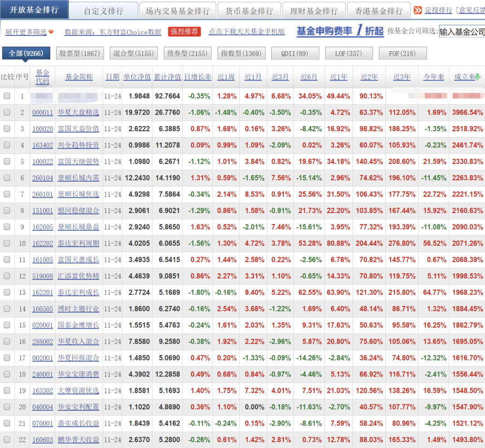Click the red 强烈推荐 badge

point(185,31)
